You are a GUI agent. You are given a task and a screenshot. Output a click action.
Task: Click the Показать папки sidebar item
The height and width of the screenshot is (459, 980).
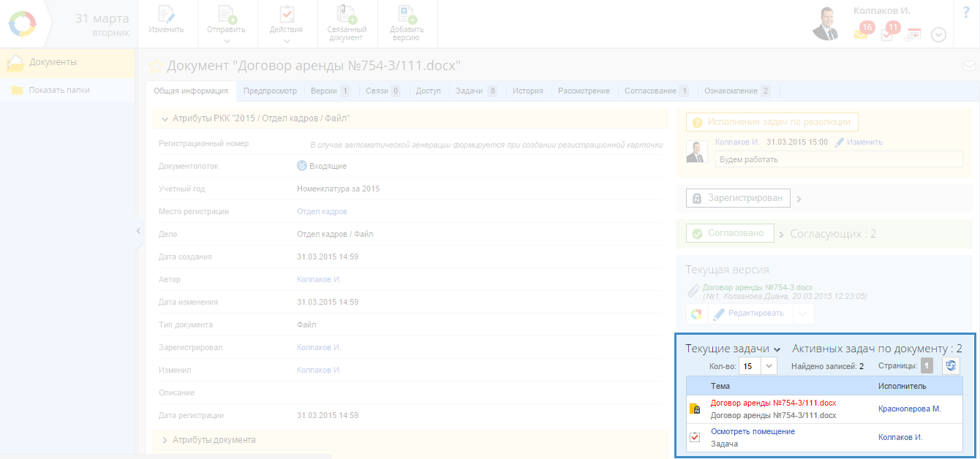click(59, 90)
